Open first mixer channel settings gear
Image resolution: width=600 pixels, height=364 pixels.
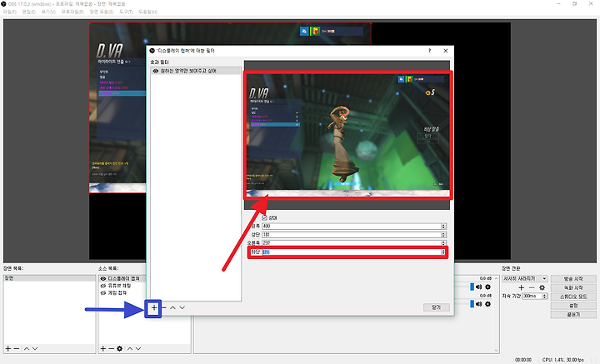coord(487,287)
